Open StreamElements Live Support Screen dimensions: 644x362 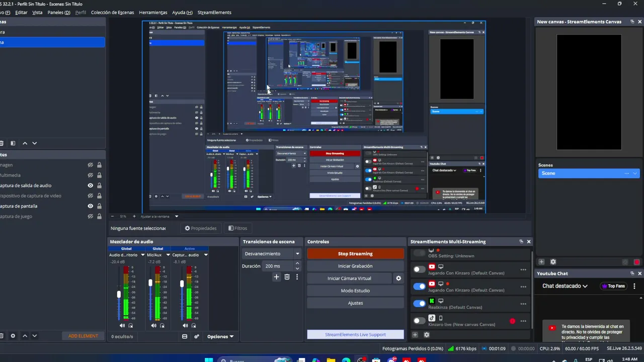click(355, 334)
